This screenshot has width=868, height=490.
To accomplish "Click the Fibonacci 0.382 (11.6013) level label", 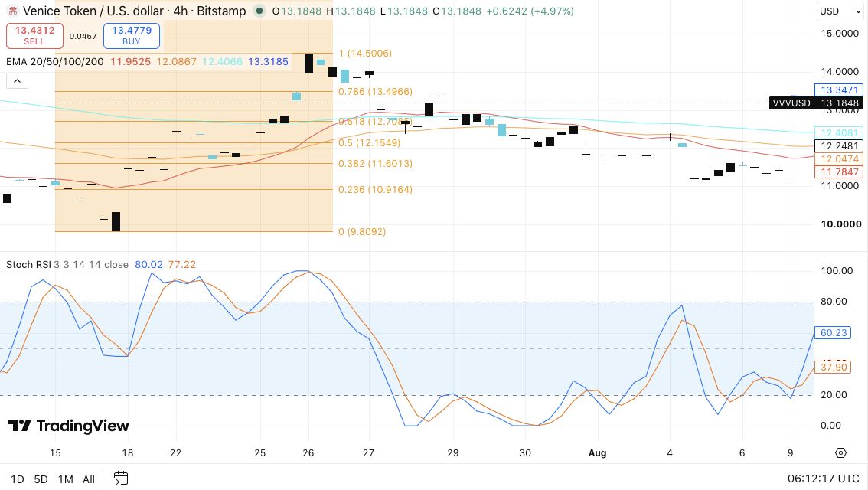I will coord(375,163).
